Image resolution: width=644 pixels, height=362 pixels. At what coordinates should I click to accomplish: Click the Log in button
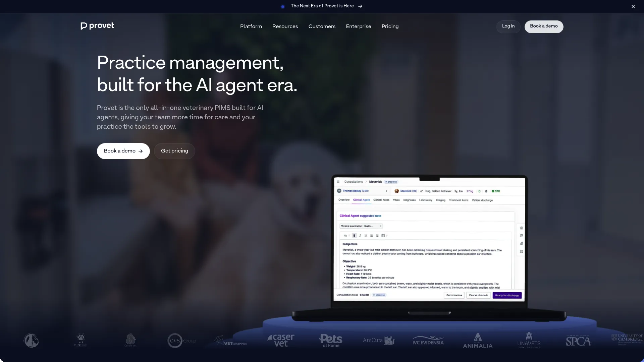pyautogui.click(x=508, y=26)
